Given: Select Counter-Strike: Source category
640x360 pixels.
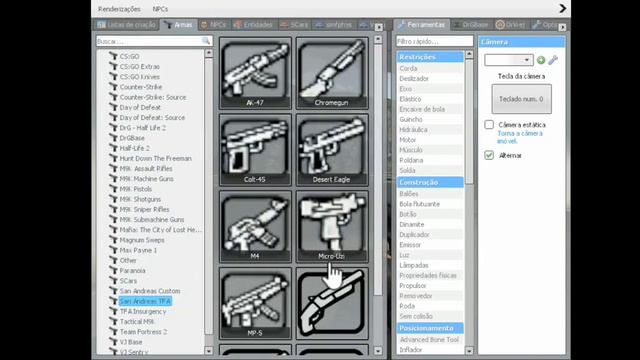Looking at the screenshot, I should coord(153,97).
